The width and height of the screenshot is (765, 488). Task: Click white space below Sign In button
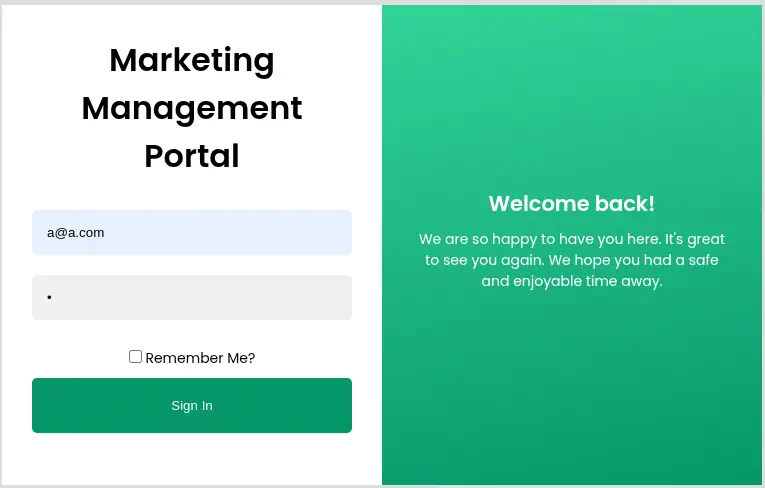[191, 458]
